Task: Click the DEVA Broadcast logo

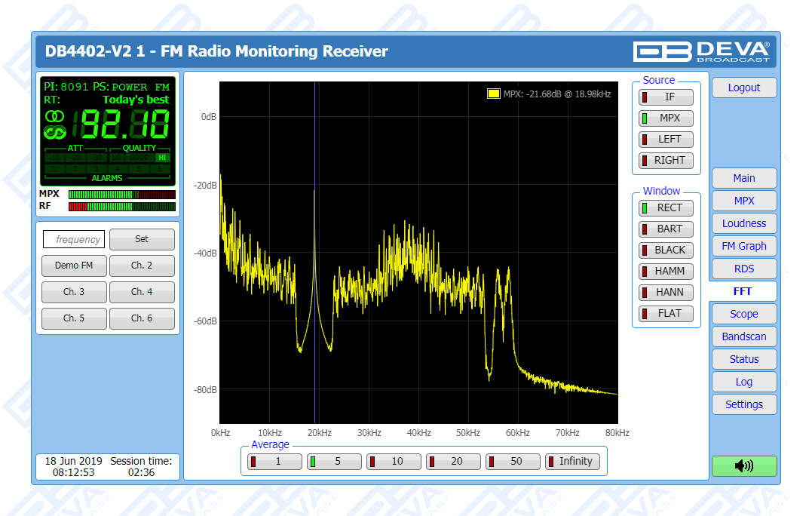Action: [701, 51]
